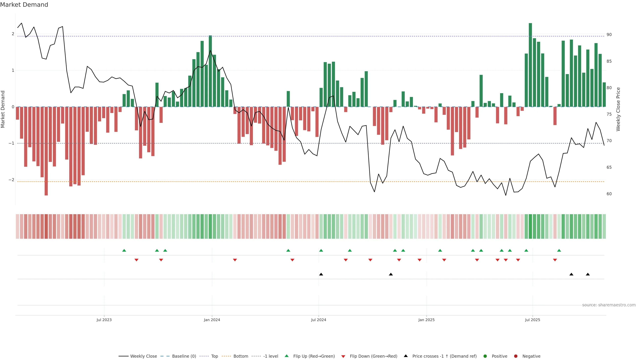Image resolution: width=644 pixels, height=362 pixels.
Task: Click the sharemaestro.com source text
Action: [609, 305]
